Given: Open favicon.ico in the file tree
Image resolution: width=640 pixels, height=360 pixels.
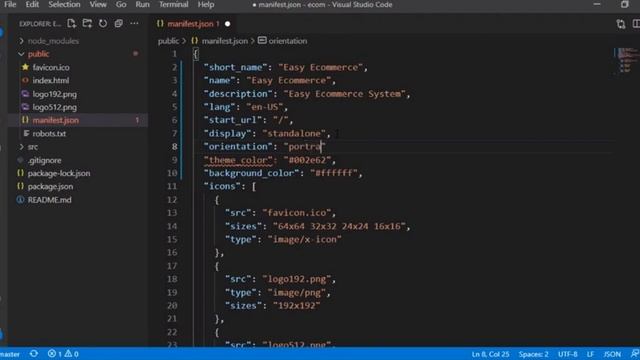Looking at the screenshot, I should (x=51, y=67).
